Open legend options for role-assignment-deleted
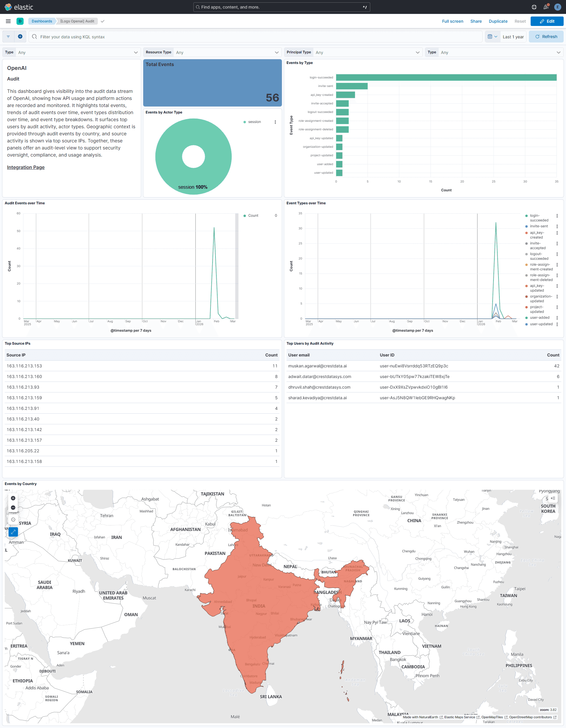566x728 pixels. [x=557, y=276]
